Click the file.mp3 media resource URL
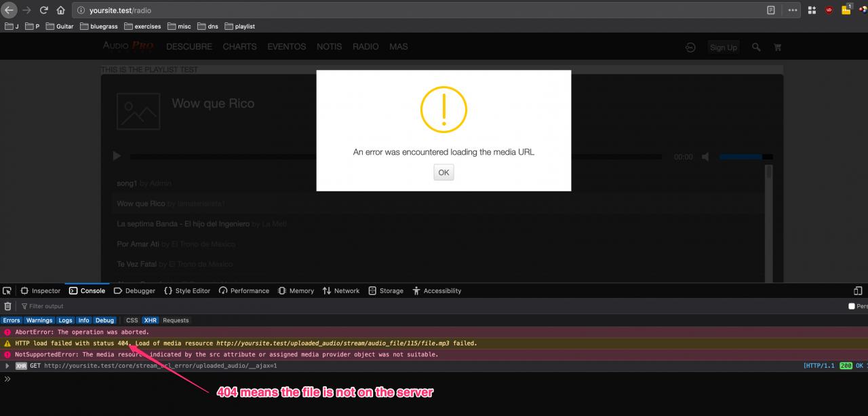 [x=333, y=343]
